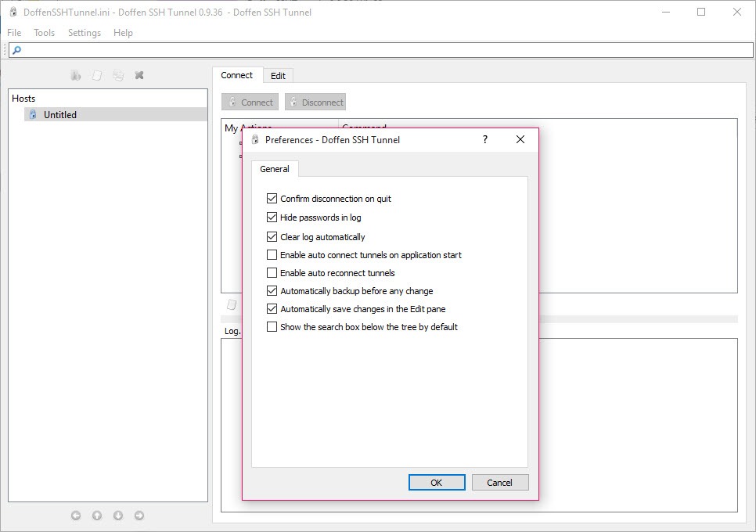Click the add host lock icon in toolbar
Image resolution: width=756 pixels, height=532 pixels.
click(x=76, y=75)
